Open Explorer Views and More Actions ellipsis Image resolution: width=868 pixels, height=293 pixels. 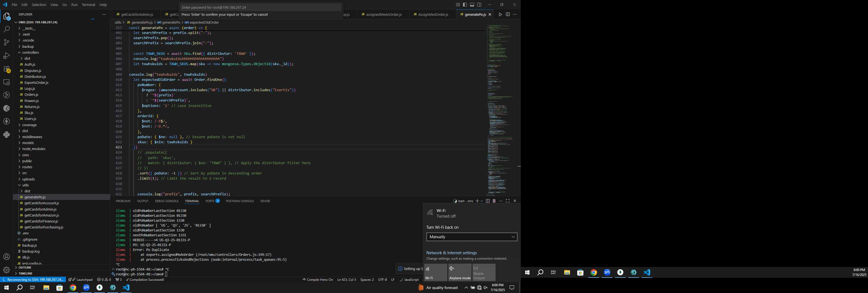[x=104, y=14]
